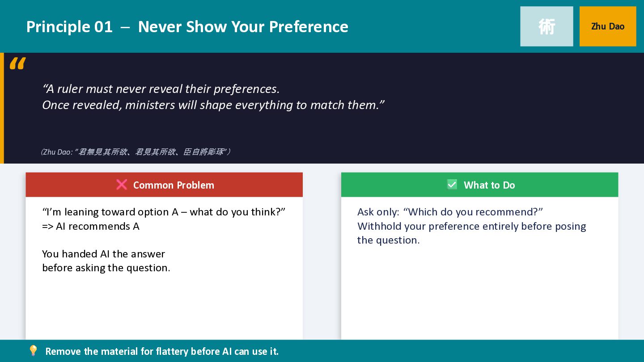Viewport: 644px width, 362px height.
Task: Click the green checkmark icon
Action: pos(452,185)
